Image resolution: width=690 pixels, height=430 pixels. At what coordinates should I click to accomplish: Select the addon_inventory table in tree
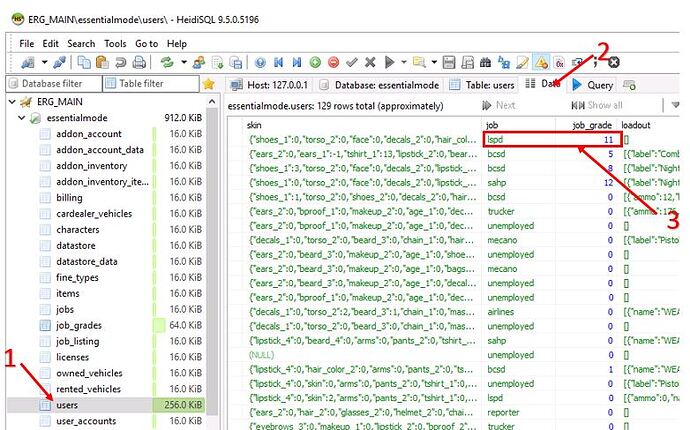click(92, 166)
